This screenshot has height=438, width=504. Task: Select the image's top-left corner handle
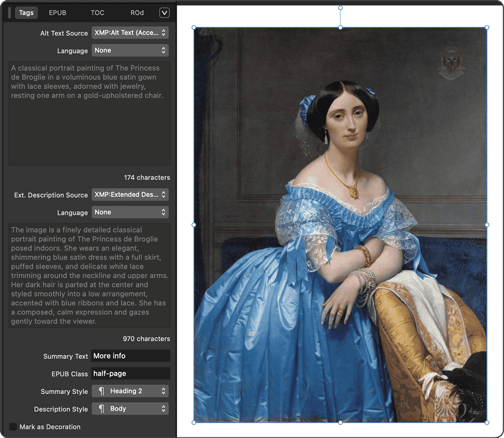click(x=194, y=28)
